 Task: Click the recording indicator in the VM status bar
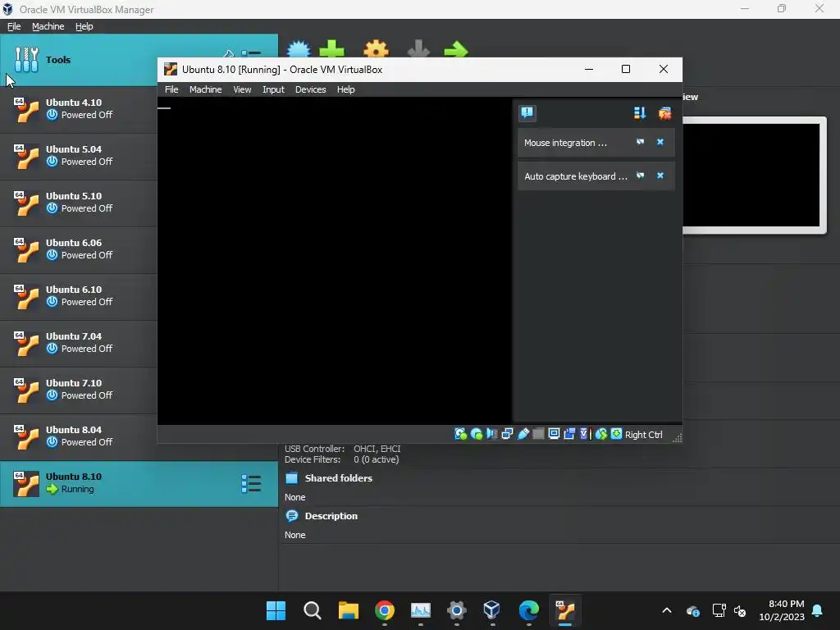(x=569, y=434)
